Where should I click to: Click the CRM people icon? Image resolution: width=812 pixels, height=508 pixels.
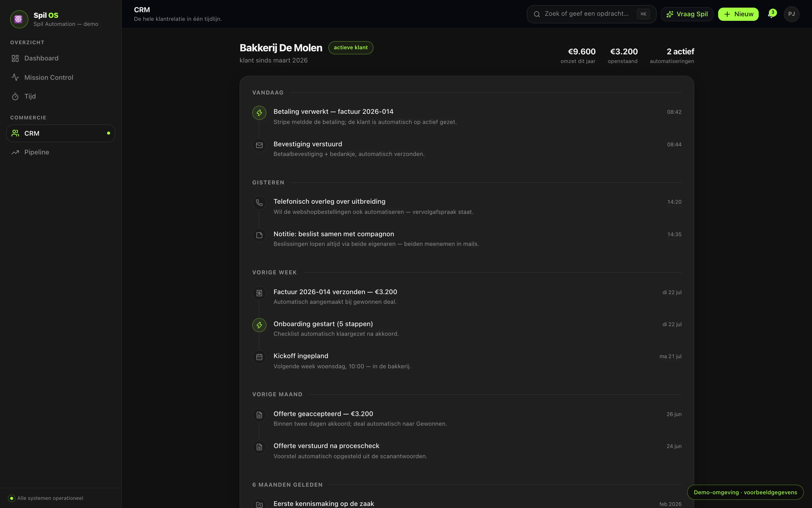tap(15, 133)
